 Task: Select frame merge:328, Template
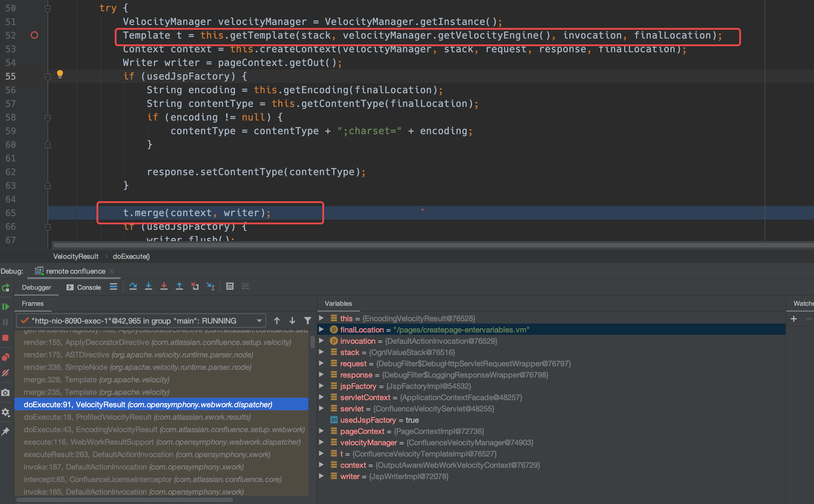click(x=162, y=380)
